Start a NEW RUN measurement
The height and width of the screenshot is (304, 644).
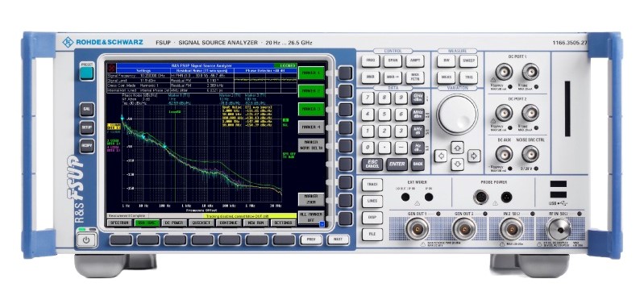point(256,223)
